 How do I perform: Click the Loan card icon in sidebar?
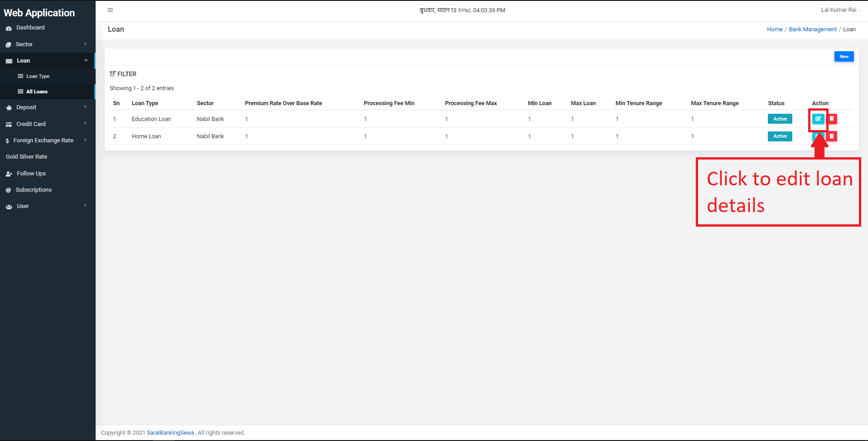pos(9,61)
